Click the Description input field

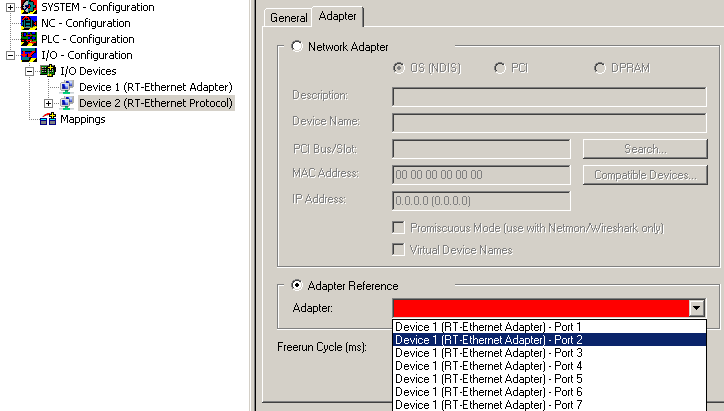pos(549,97)
